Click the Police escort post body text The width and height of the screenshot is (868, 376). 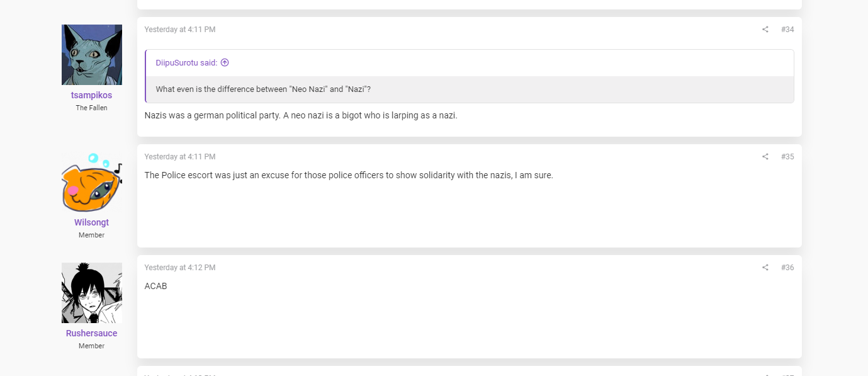tap(349, 175)
